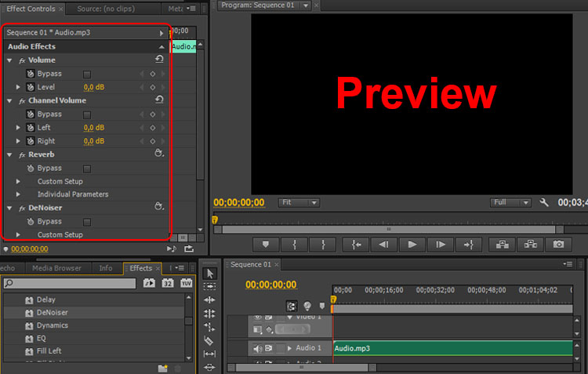Viewport: 588px width, 374px height.
Task: Click the effects search field
Action: (70, 283)
